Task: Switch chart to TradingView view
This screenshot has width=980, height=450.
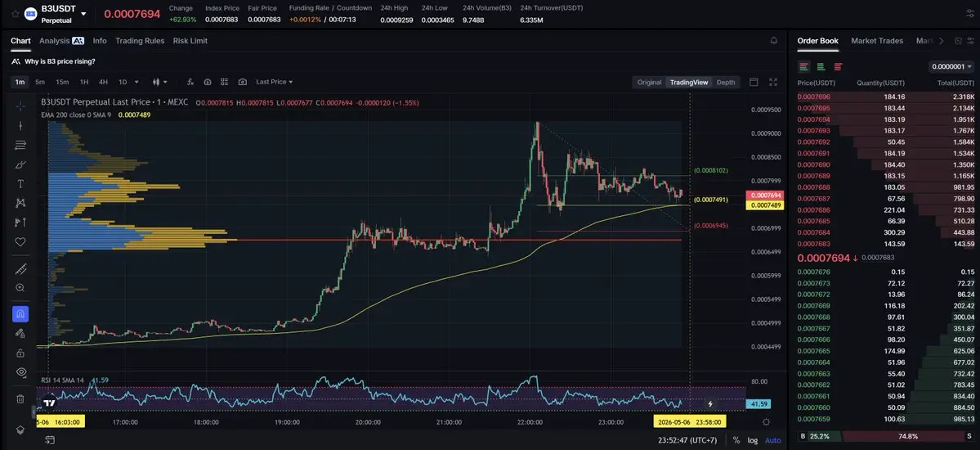Action: point(689,82)
